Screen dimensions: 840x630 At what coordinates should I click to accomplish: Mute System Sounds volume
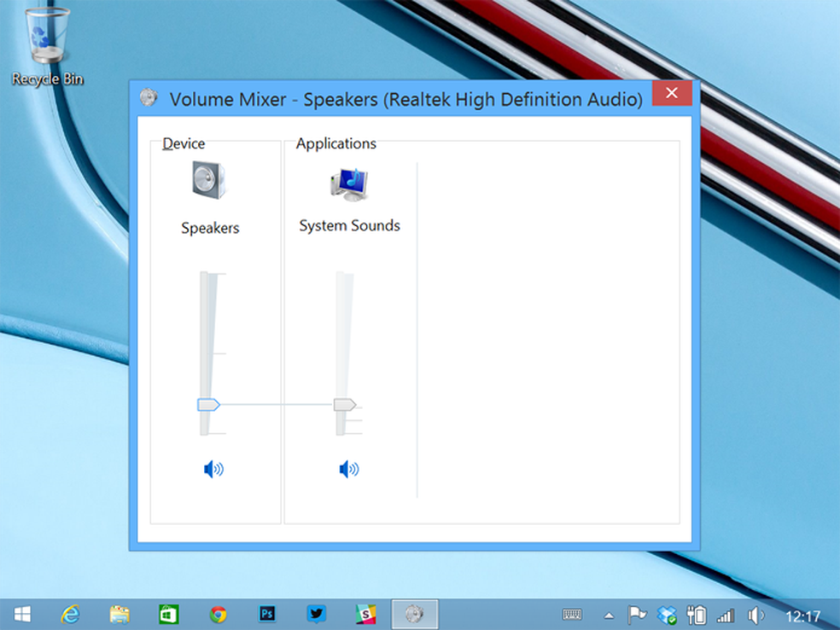click(348, 469)
